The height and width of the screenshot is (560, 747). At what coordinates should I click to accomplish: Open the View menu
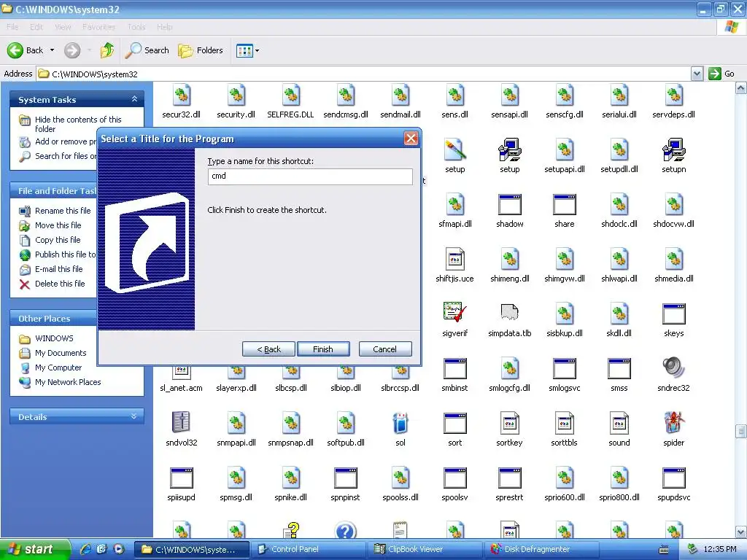point(63,27)
